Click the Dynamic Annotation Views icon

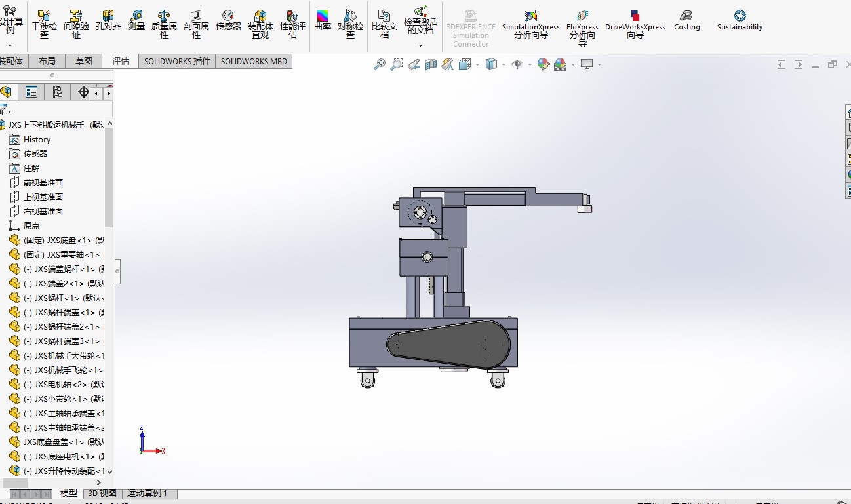pos(448,64)
